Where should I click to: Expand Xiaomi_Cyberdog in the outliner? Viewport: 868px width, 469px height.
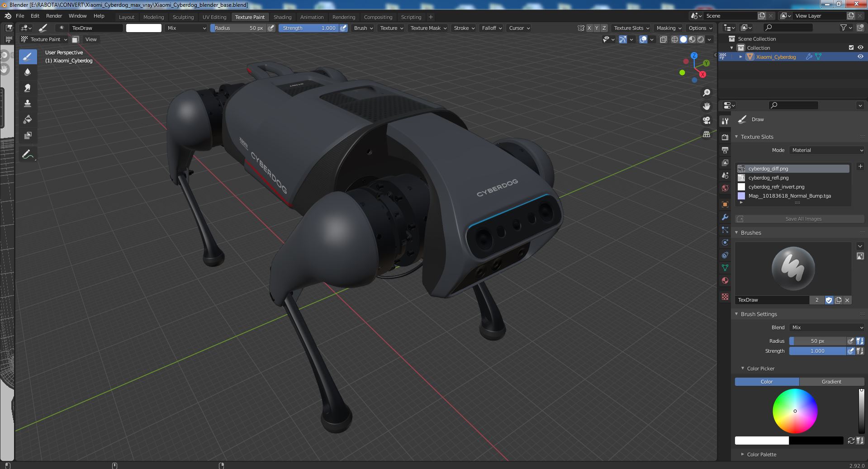(740, 57)
